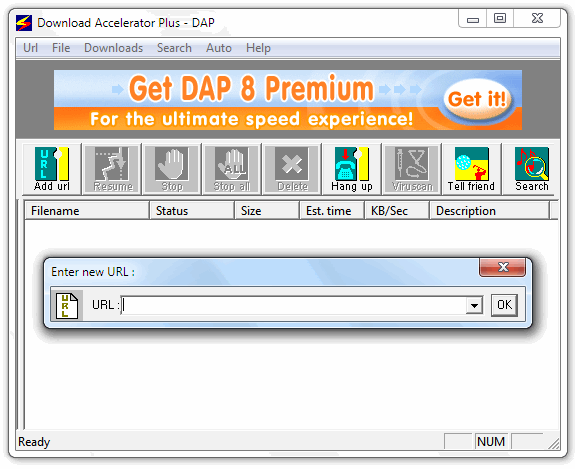Open the Search menu
The height and width of the screenshot is (469, 575).
pyautogui.click(x=174, y=48)
